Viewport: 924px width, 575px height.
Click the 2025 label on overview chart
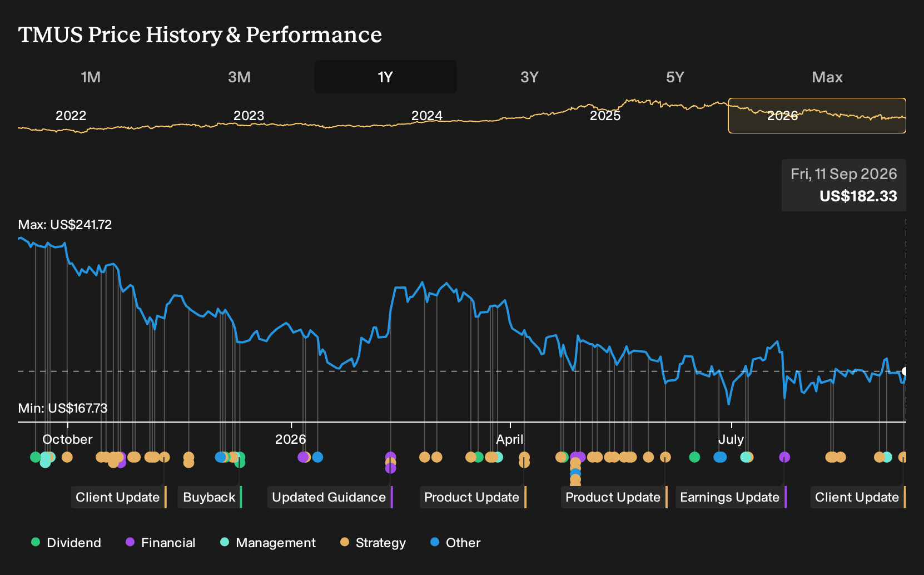[x=605, y=116]
